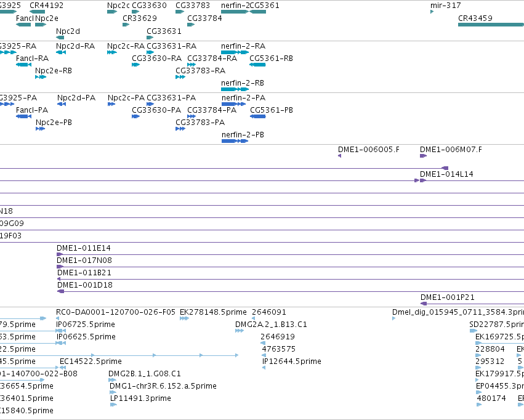Click the nerfin-2-RB transcript label
Screen dimensions: 524x420
[x=243, y=83]
